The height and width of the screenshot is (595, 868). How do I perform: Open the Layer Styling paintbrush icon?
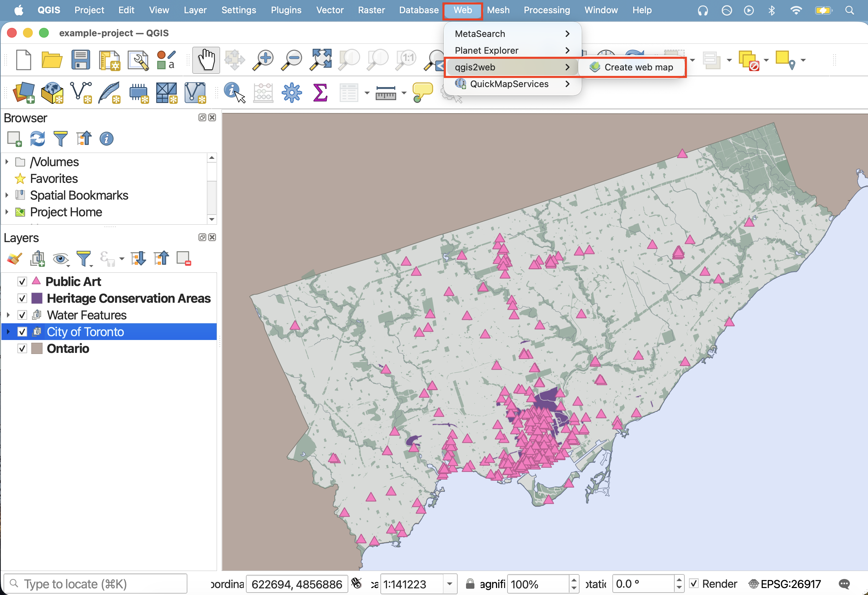15,258
